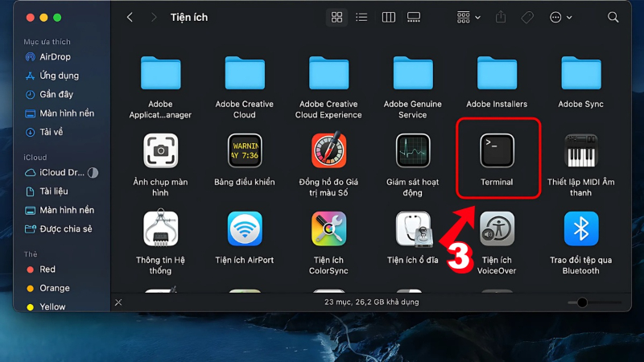Open Tiện ích VoiceOver app
644x362 pixels.
497,228
